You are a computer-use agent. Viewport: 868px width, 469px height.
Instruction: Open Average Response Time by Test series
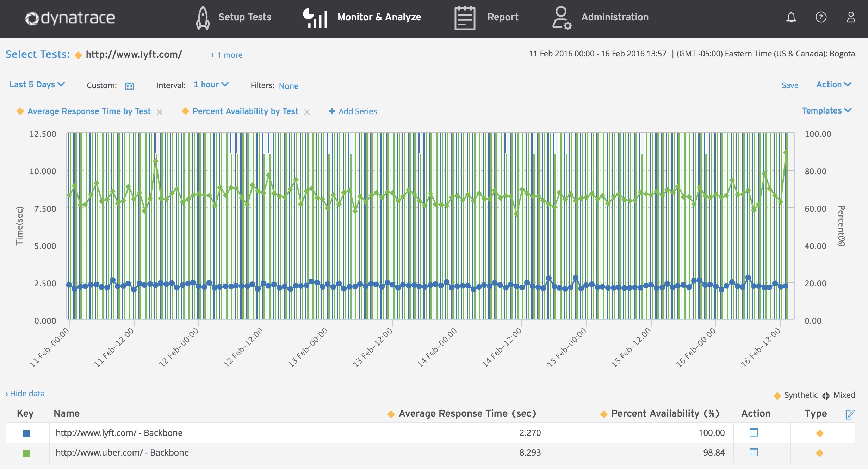pyautogui.click(x=89, y=111)
